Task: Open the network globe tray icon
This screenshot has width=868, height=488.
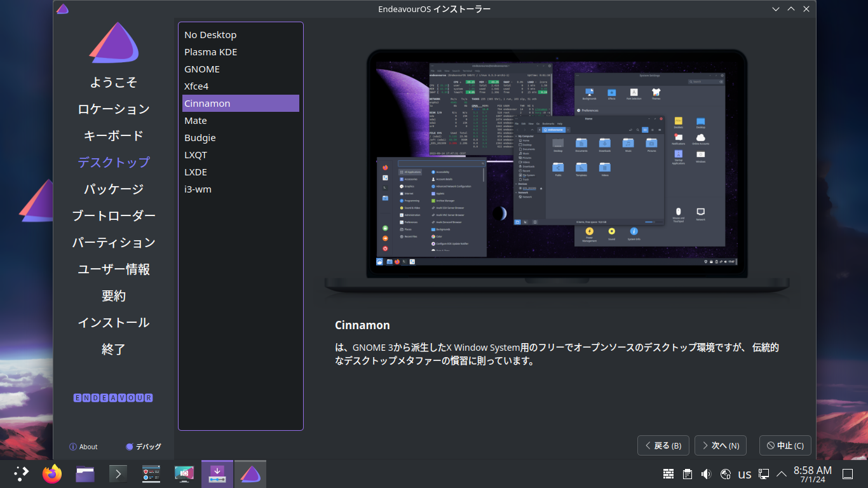Action: 726,474
